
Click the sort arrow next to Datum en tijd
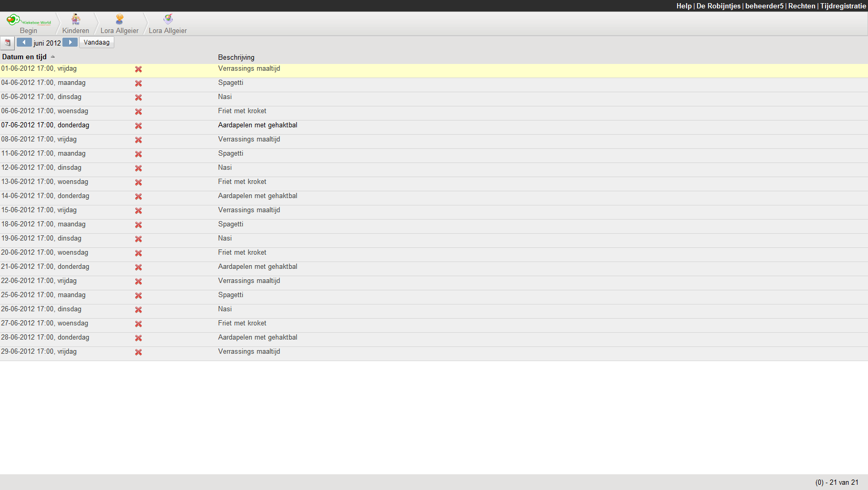point(53,57)
